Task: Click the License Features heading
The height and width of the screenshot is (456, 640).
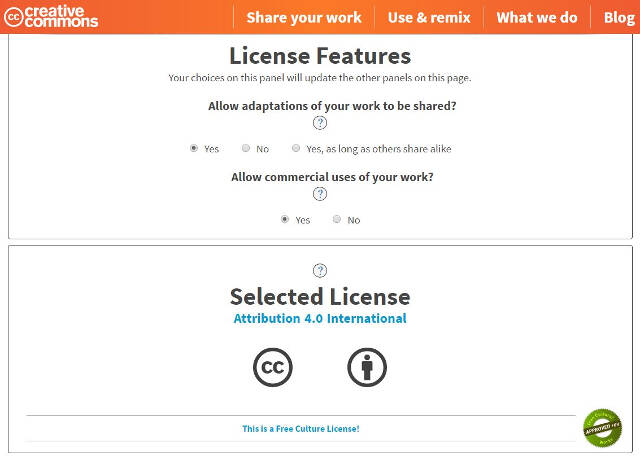Action: 320,56
